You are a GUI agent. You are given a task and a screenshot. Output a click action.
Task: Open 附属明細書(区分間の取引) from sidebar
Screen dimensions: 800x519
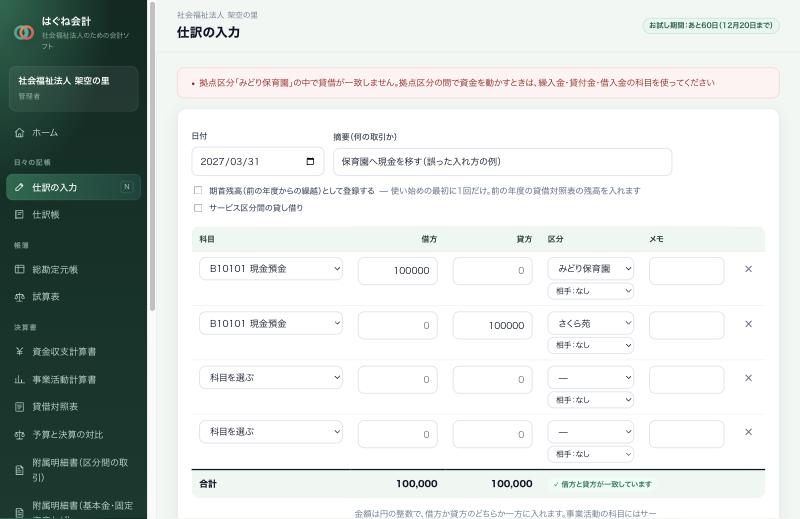pyautogui.click(x=73, y=470)
